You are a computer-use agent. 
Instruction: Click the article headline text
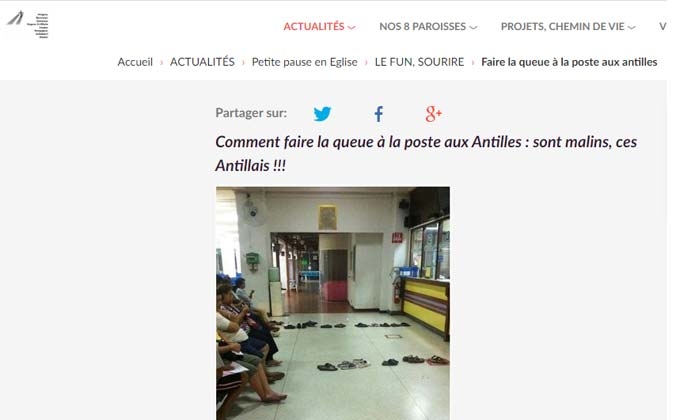tap(426, 154)
